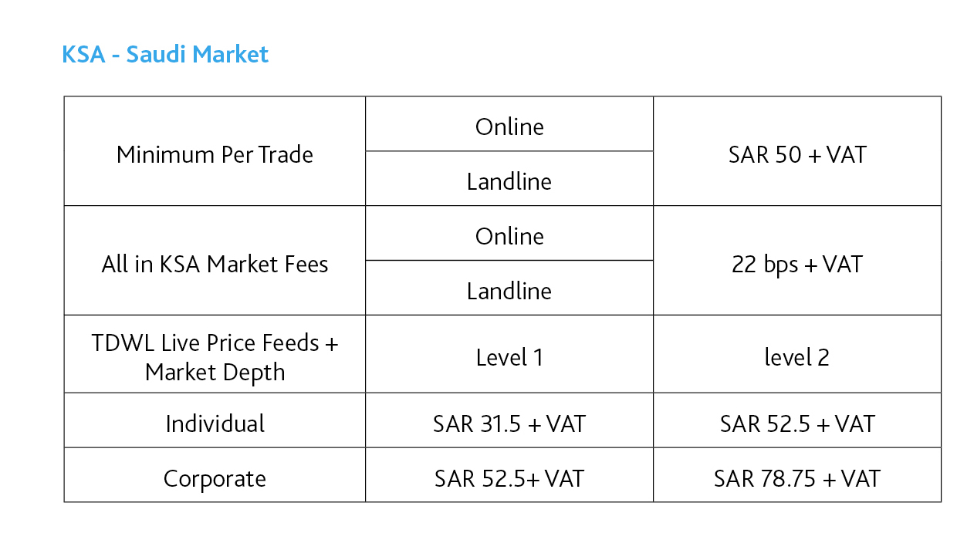The width and height of the screenshot is (957, 560).
Task: Select the 'Minimum Per Trade' cell
Action: (215, 155)
